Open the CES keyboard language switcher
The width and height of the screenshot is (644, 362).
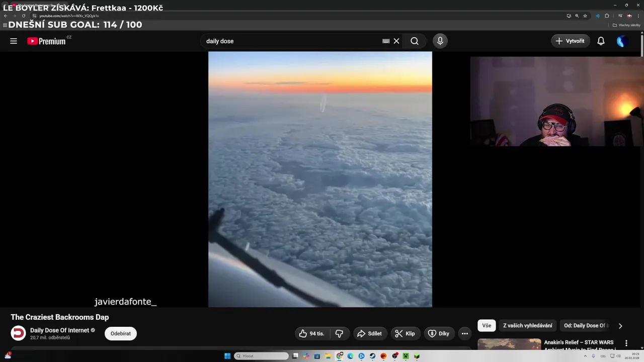click(x=603, y=356)
